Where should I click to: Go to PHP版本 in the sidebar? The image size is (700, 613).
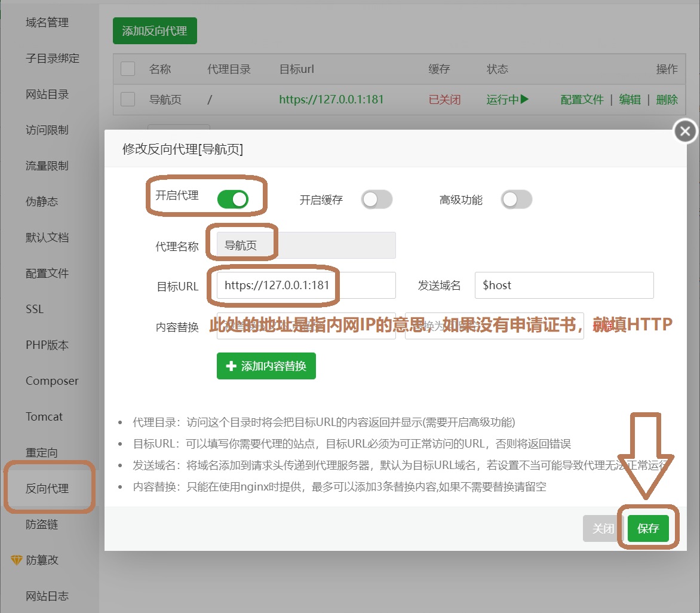click(x=47, y=345)
